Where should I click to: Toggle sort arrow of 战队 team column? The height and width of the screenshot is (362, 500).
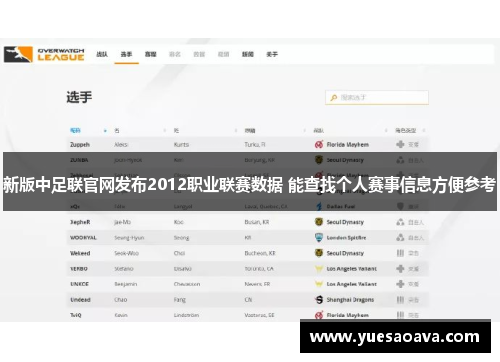tap(386, 130)
